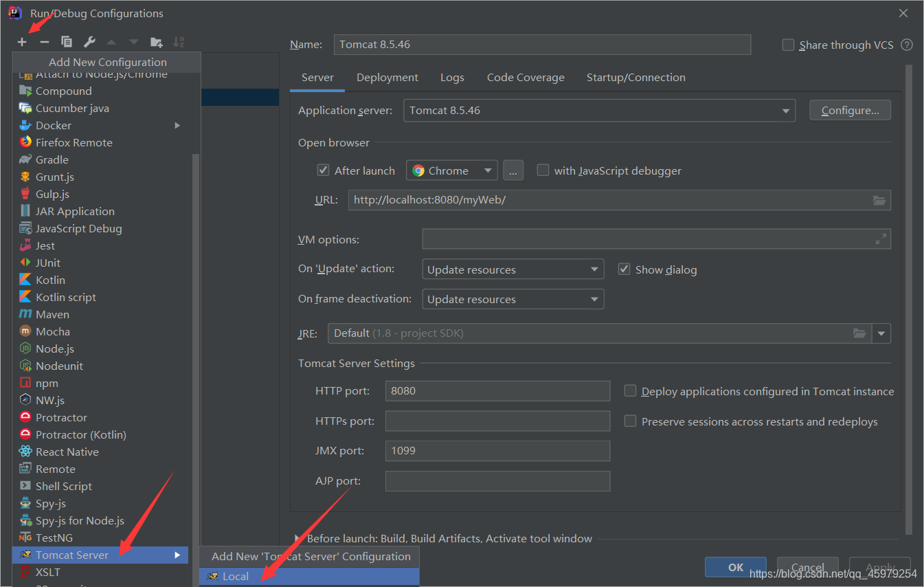The image size is (924, 587).
Task: Expand the Before launch section
Action: (x=297, y=539)
